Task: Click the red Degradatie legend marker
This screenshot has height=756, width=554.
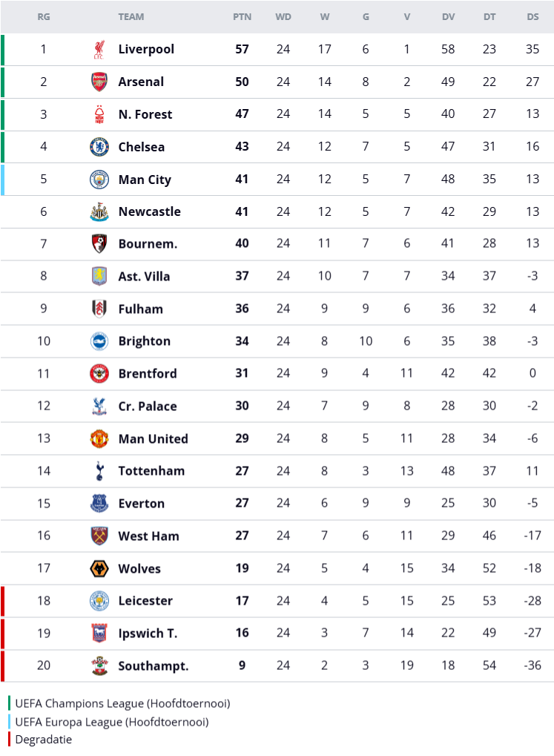Action: click(10, 739)
